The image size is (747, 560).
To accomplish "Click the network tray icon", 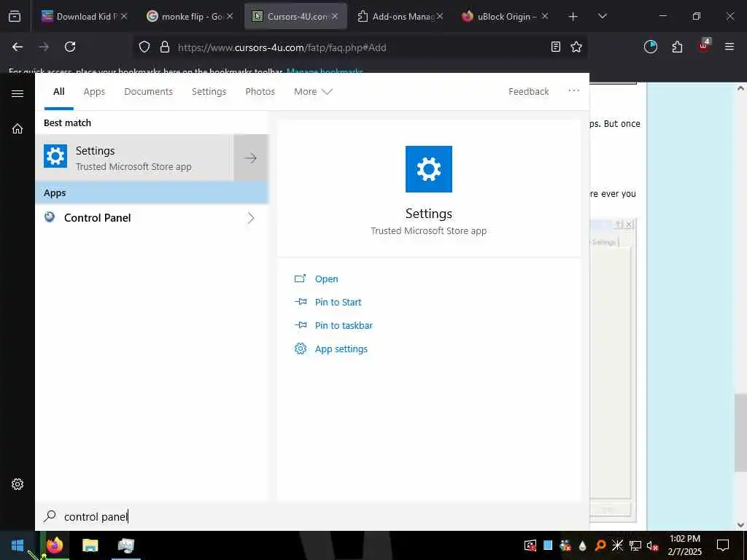I will (x=635, y=545).
